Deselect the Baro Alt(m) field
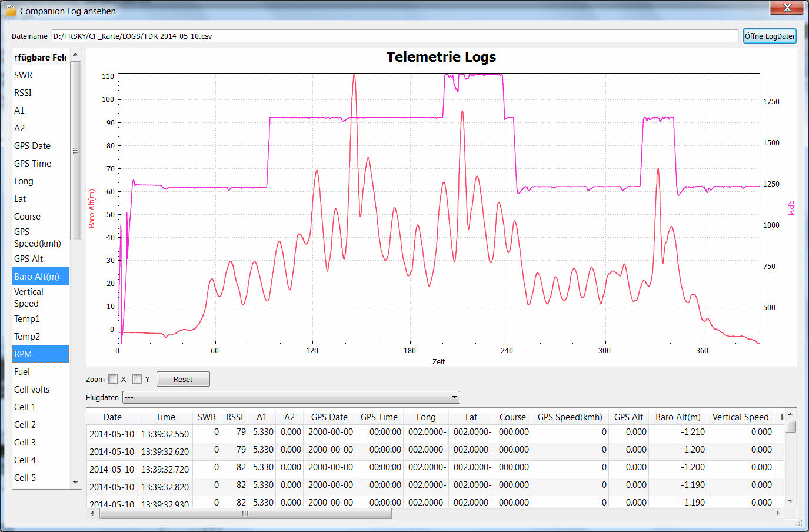This screenshot has width=809, height=532. 37,277
